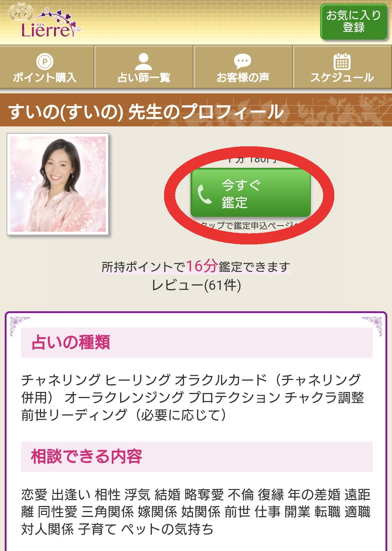The image size is (392, 551).
Task: Tap the speech bubble customer voice icon
Action: click(242, 61)
